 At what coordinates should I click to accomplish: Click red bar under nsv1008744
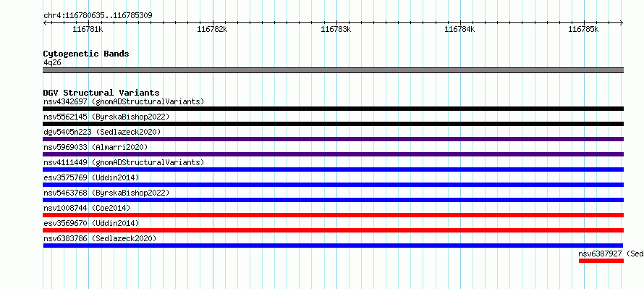pos(334,215)
